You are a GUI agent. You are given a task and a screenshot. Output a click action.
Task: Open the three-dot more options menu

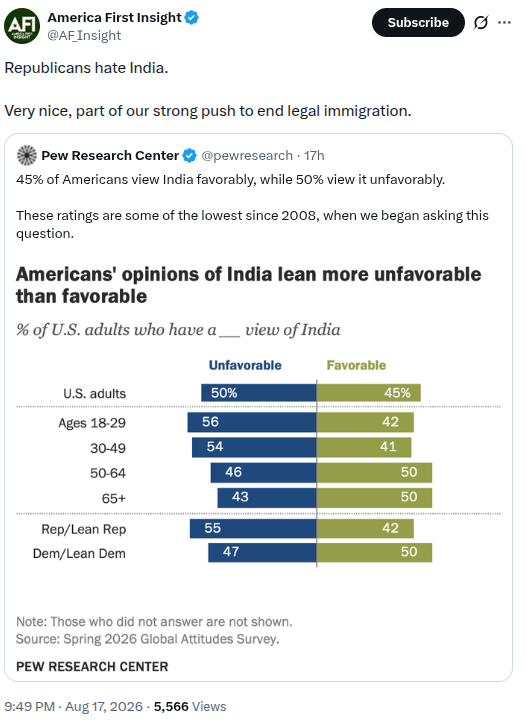(x=504, y=22)
